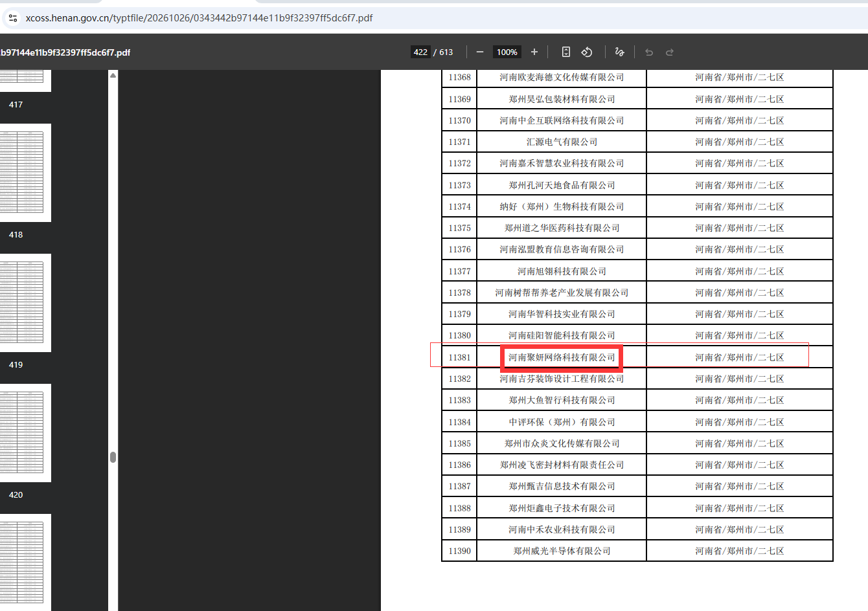Click the 100% zoom level field
The image size is (868, 611).
tap(507, 52)
